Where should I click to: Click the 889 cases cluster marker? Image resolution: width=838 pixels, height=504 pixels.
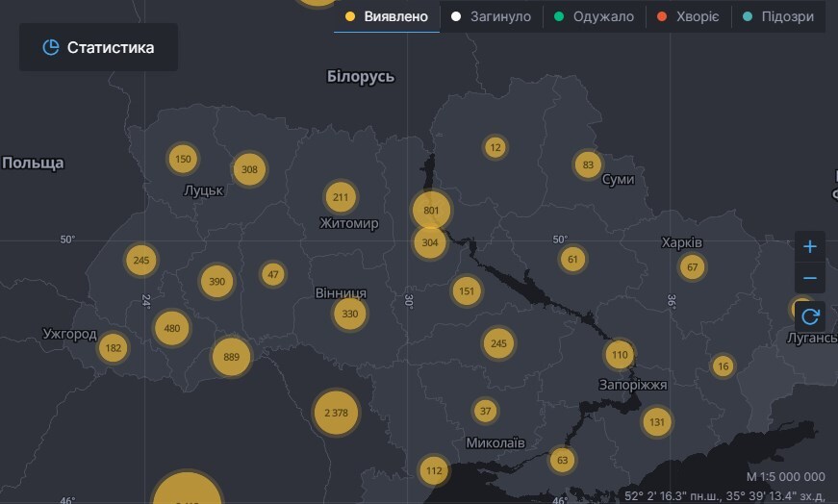tap(231, 357)
